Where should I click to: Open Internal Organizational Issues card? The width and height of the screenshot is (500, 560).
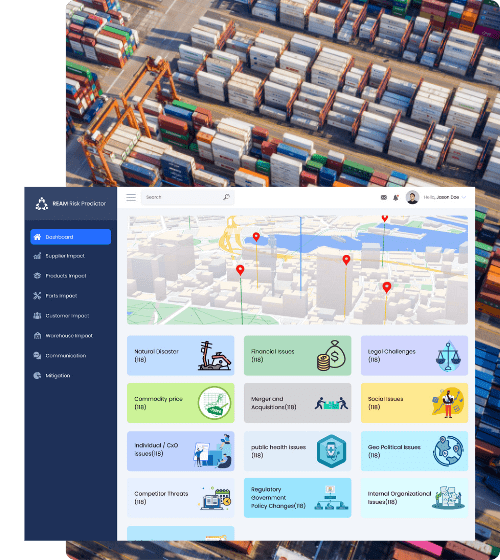414,498
